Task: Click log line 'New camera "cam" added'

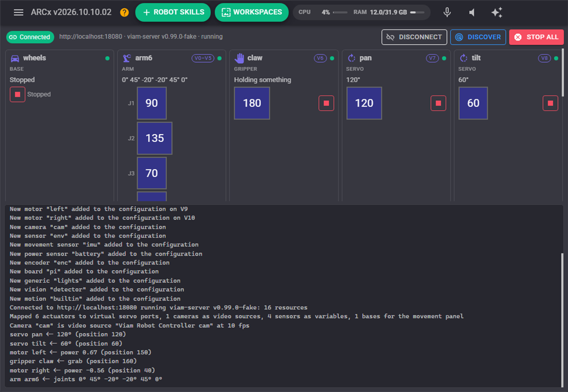Action: tap(88, 227)
